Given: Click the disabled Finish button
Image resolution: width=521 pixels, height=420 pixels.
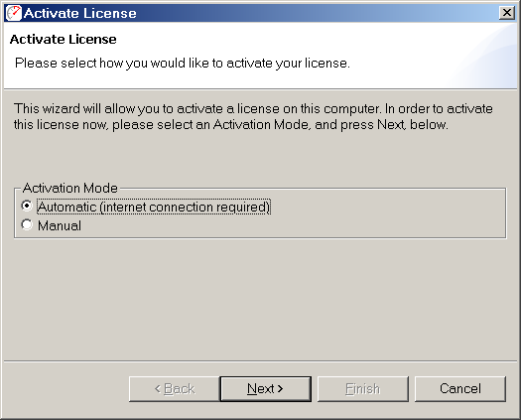Looking at the screenshot, I should click(x=363, y=389).
